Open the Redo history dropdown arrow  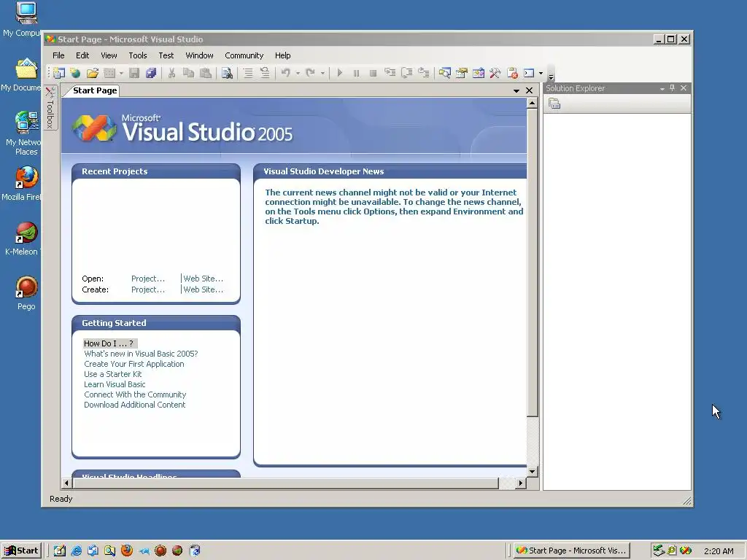point(322,74)
